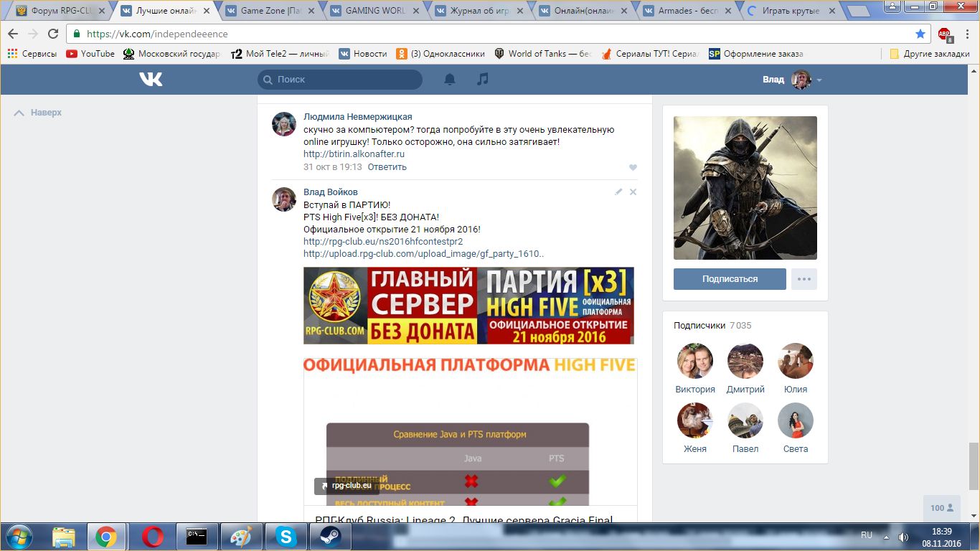This screenshot has width=980, height=551.
Task: Subscribe with the Подписаться button
Action: point(730,279)
